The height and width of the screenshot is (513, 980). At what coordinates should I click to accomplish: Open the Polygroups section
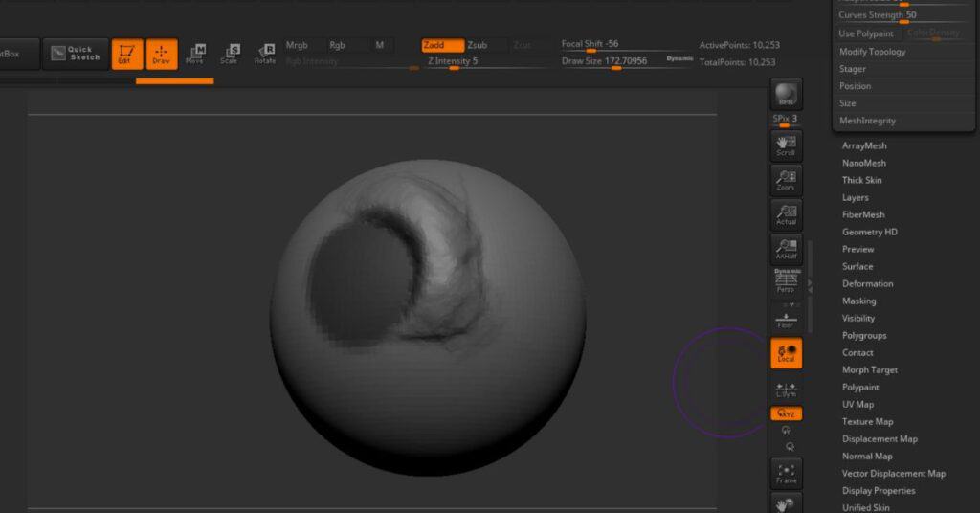click(x=863, y=335)
